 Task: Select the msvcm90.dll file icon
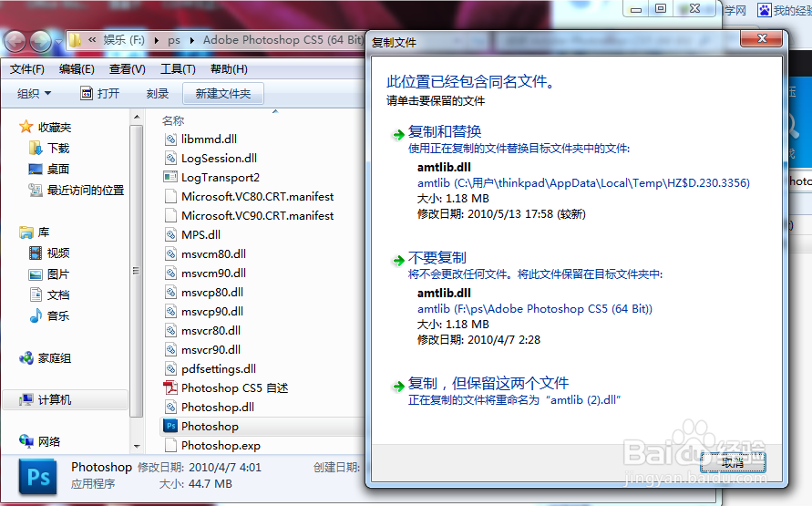tap(170, 273)
